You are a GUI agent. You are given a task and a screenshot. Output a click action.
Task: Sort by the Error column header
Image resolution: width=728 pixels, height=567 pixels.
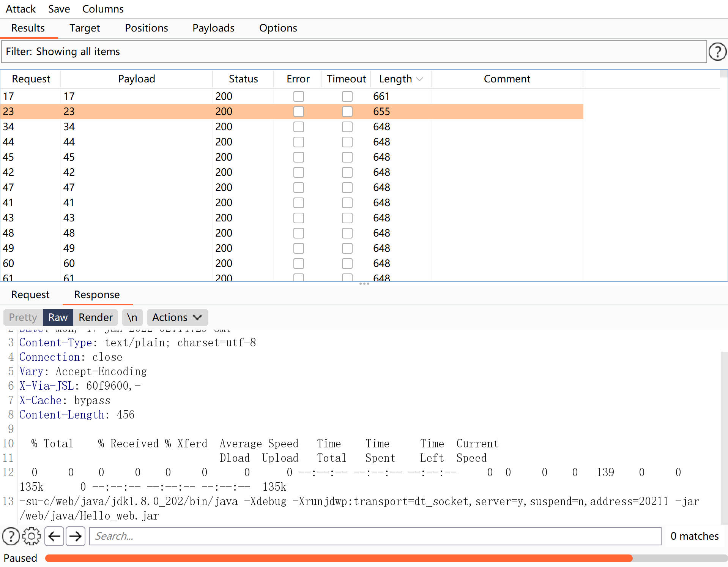[x=298, y=79]
